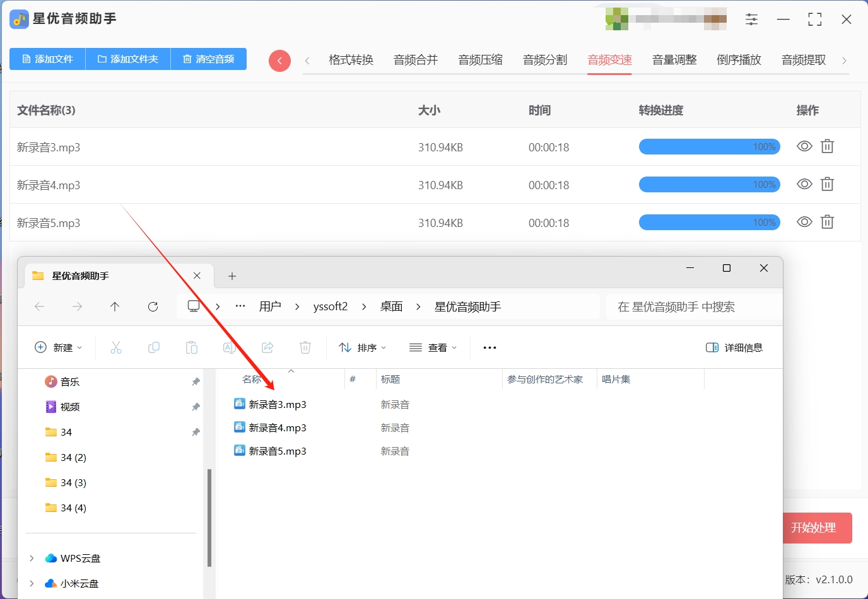The height and width of the screenshot is (599, 868).
Task: Expand hidden path with ellipsis in address bar
Action: coord(240,306)
